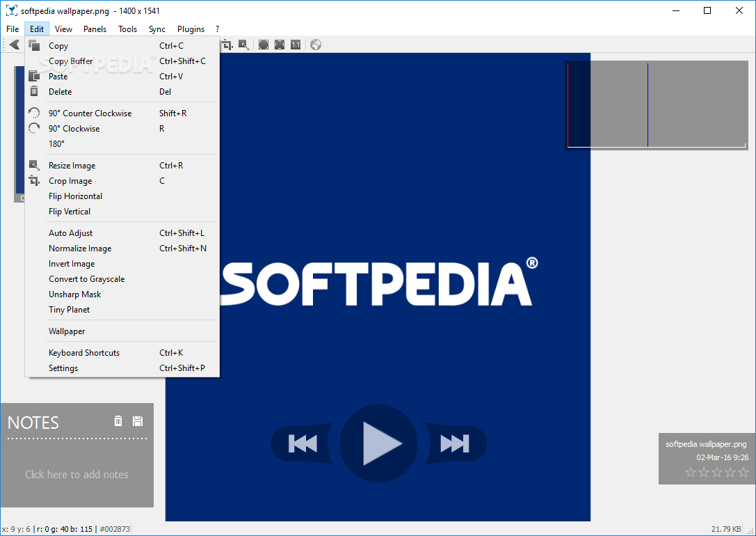
Task: Open Keyboard Shortcuts
Action: pyautogui.click(x=122, y=353)
